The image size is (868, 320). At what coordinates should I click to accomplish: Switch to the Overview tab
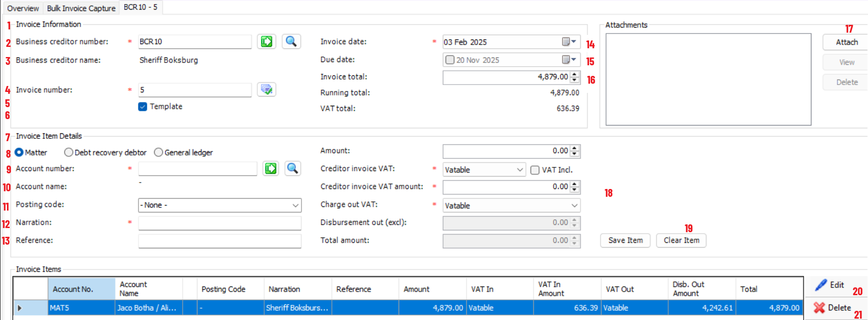point(23,8)
